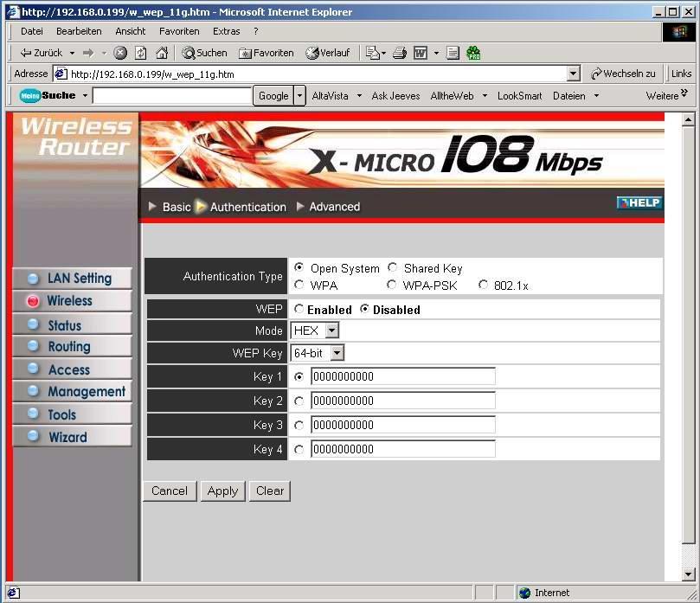Open the Wireless sidebar item

(73, 301)
